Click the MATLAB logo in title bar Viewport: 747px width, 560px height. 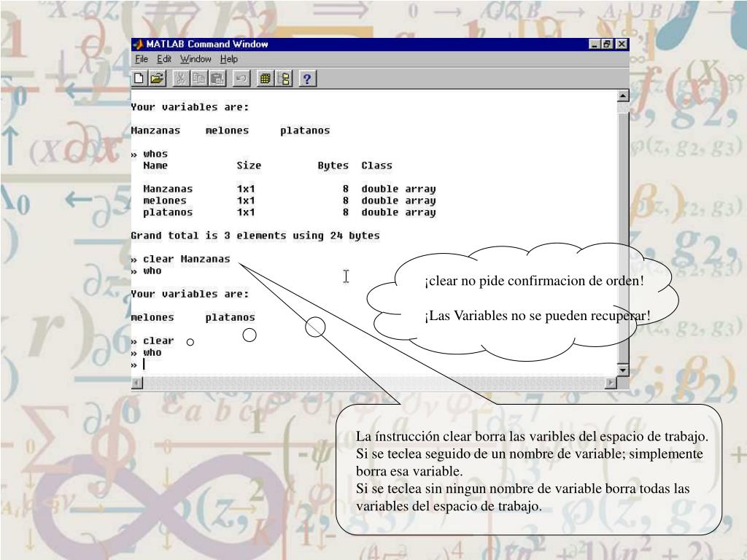coord(138,44)
